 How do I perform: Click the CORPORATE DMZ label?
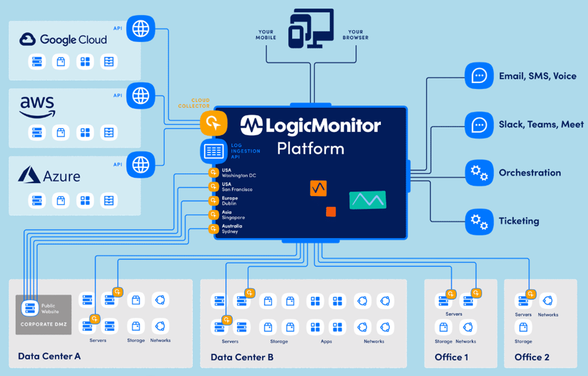pyautogui.click(x=44, y=324)
